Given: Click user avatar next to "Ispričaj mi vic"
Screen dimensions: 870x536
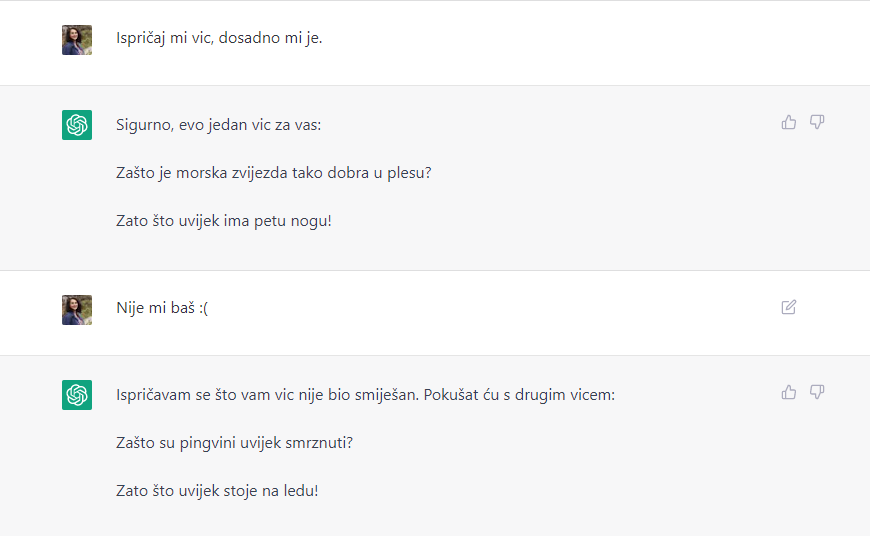Looking at the screenshot, I should coord(77,40).
